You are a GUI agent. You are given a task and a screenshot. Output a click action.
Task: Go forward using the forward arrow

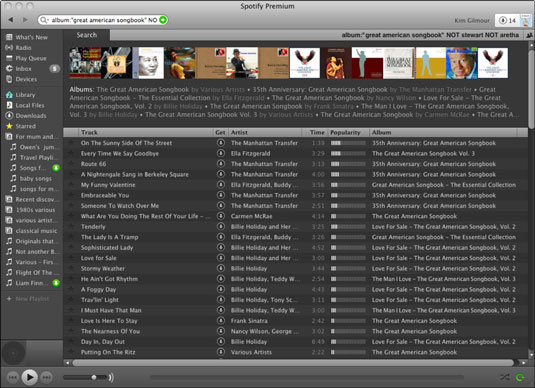[25, 20]
